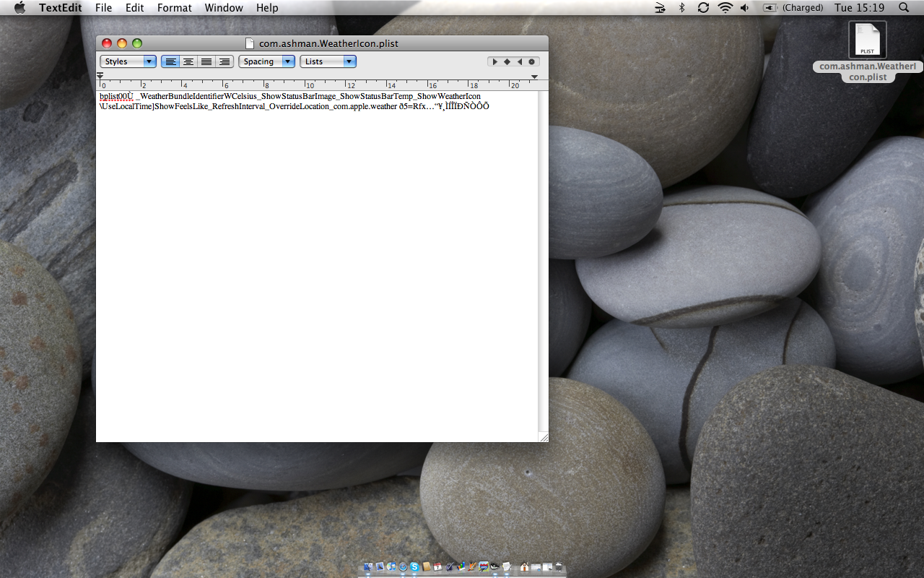Click the document proxy icon in title bar
This screenshot has width=924, height=578.
tap(250, 43)
